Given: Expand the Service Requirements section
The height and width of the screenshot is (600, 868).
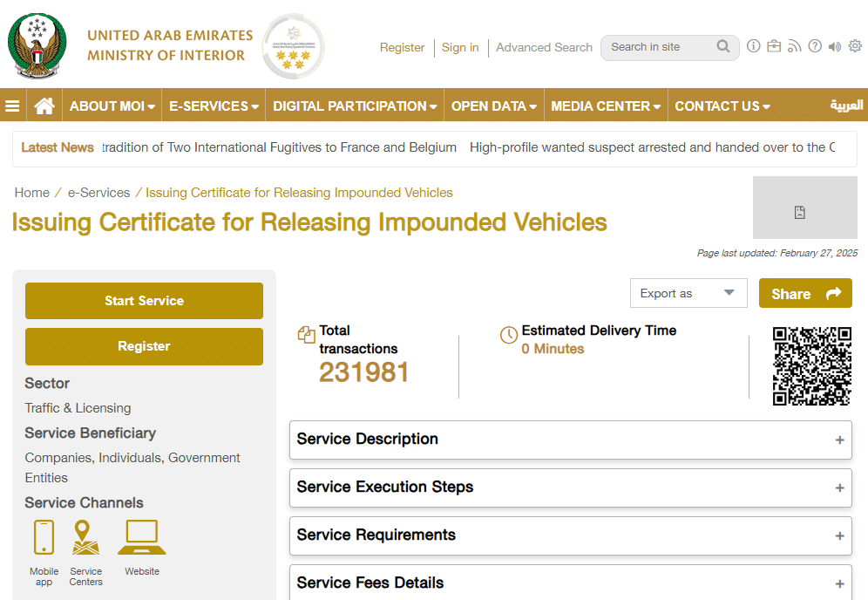Looking at the screenshot, I should (570, 535).
